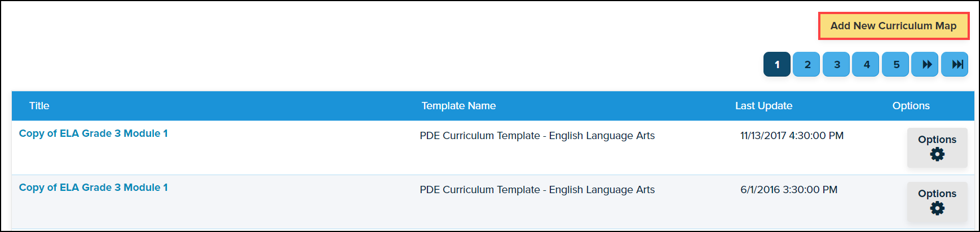Click the template name in the second row
Screen dimensions: 980x232
click(537, 190)
